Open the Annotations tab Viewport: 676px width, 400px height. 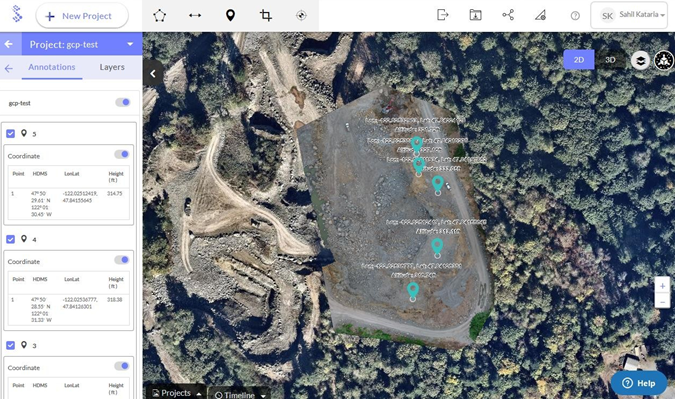click(52, 67)
